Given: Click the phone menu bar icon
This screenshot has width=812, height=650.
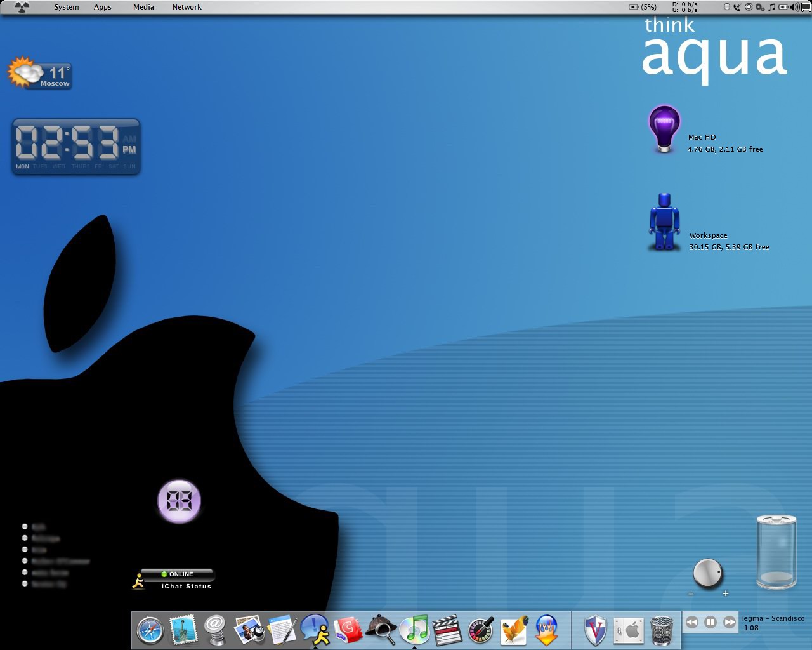Looking at the screenshot, I should 737,7.
